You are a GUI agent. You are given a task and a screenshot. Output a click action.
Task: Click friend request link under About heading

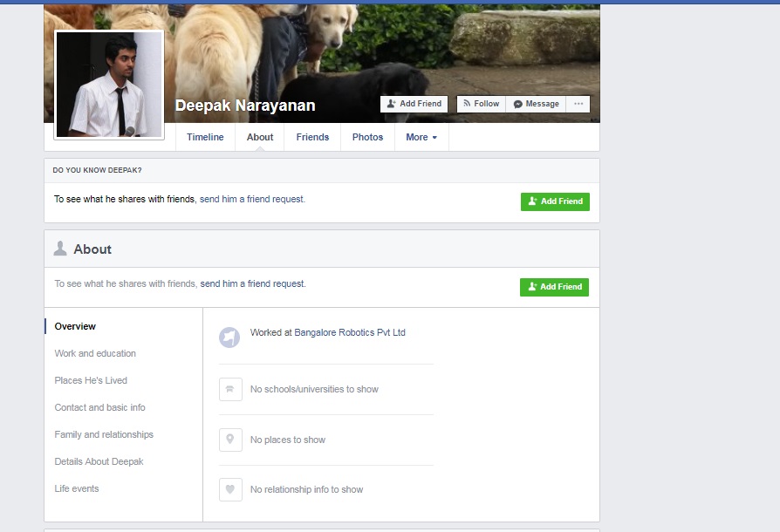coord(253,284)
